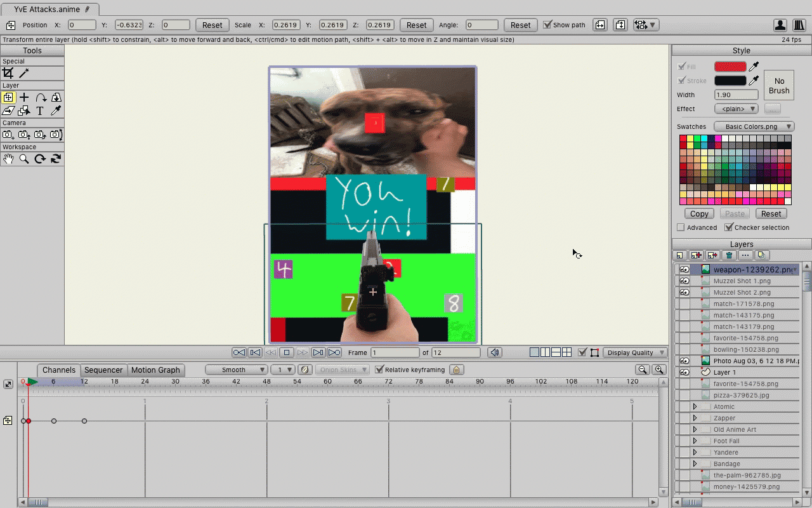Image resolution: width=812 pixels, height=508 pixels.
Task: Select the Transform Layer tool
Action: [x=9, y=97]
